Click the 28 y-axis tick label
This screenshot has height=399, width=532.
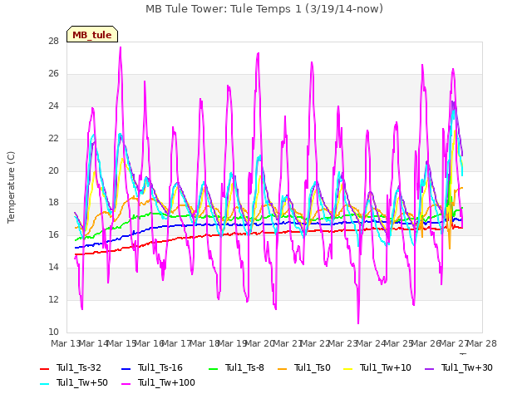click(53, 42)
